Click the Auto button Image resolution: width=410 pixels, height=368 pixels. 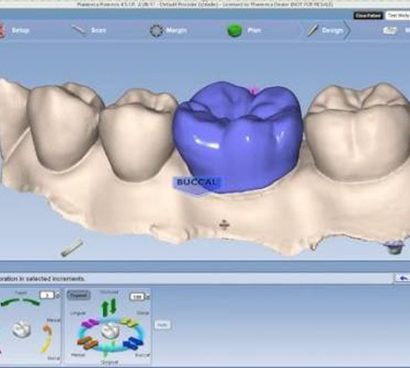pyautogui.click(x=162, y=325)
